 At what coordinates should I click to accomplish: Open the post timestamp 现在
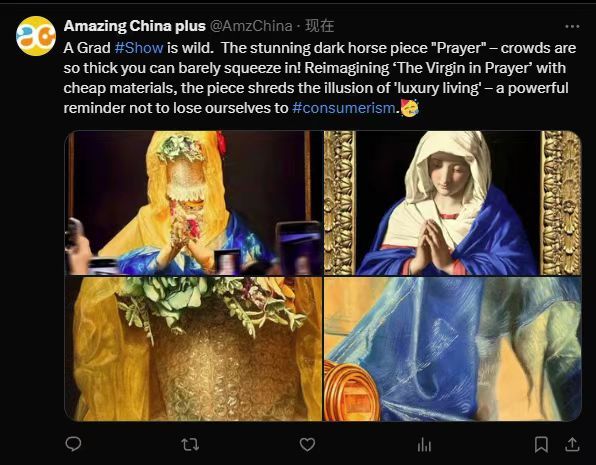pos(320,26)
